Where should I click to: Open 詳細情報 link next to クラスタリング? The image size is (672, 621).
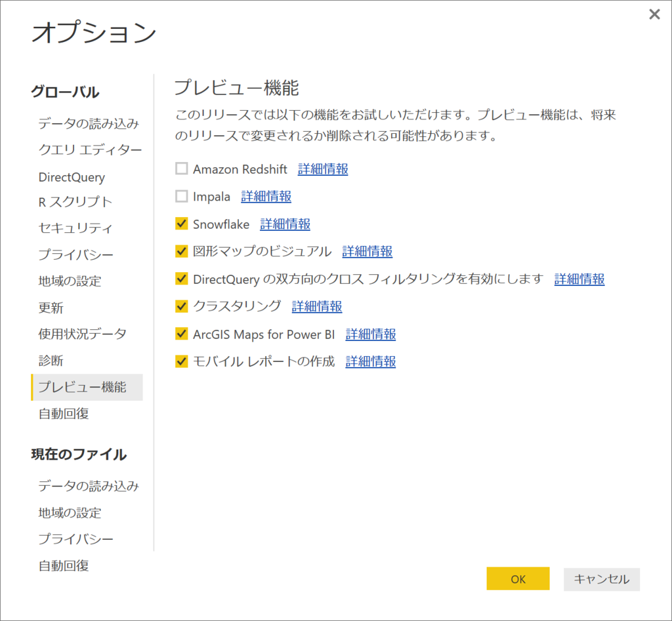[317, 307]
